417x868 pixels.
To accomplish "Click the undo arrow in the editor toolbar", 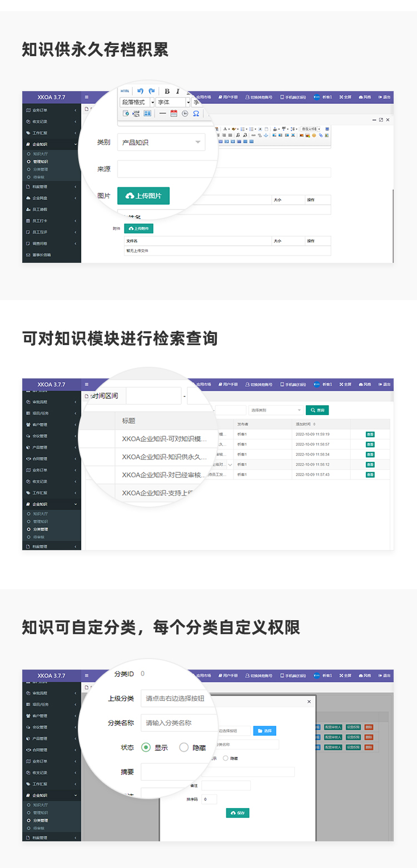I will (x=140, y=91).
